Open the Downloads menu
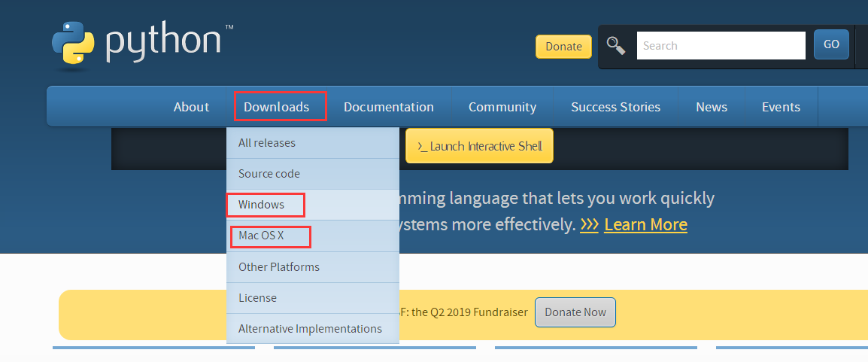The width and height of the screenshot is (868, 362). (x=277, y=107)
